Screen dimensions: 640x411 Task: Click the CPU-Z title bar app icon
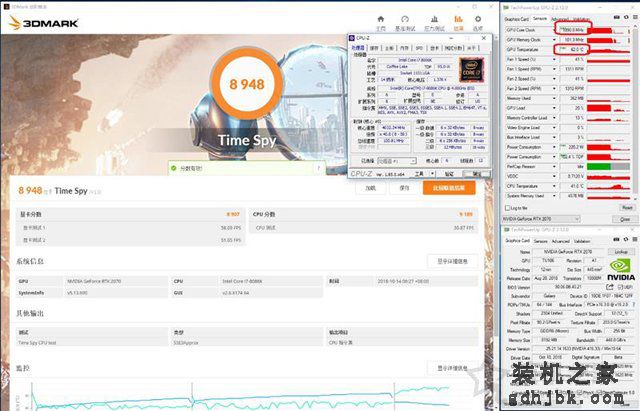click(x=352, y=38)
